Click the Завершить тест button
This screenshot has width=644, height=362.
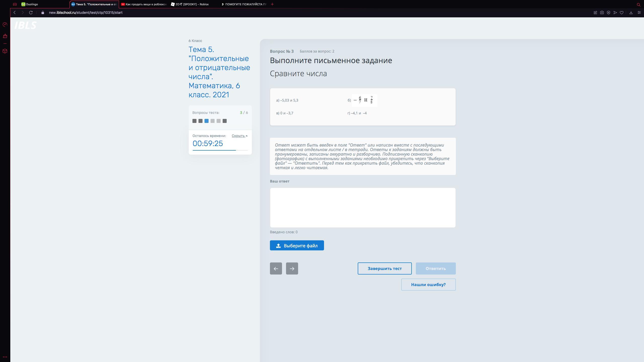[384, 268]
